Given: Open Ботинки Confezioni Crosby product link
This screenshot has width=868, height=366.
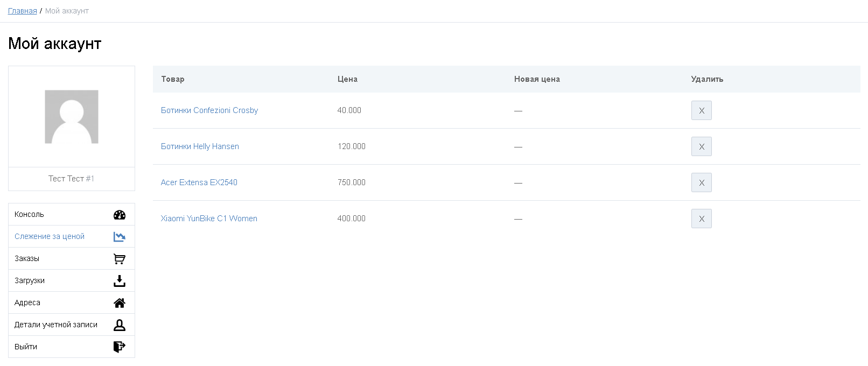Looking at the screenshot, I should (209, 110).
